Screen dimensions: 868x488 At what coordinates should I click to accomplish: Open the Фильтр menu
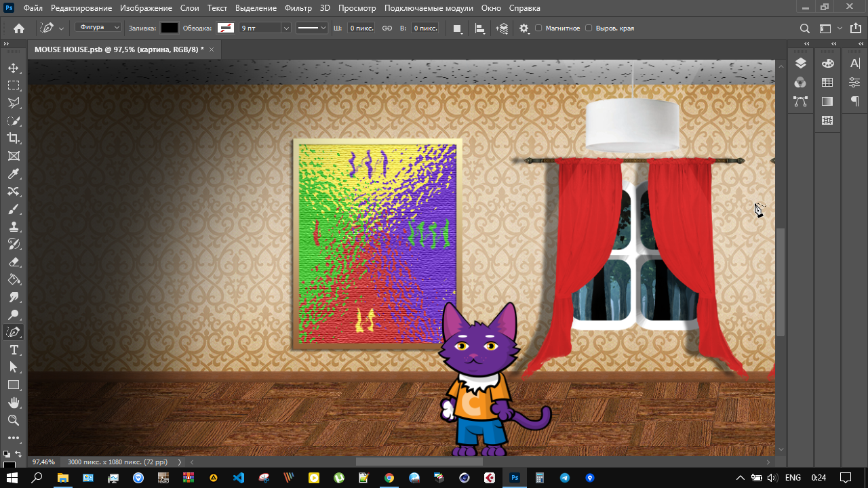coord(298,8)
